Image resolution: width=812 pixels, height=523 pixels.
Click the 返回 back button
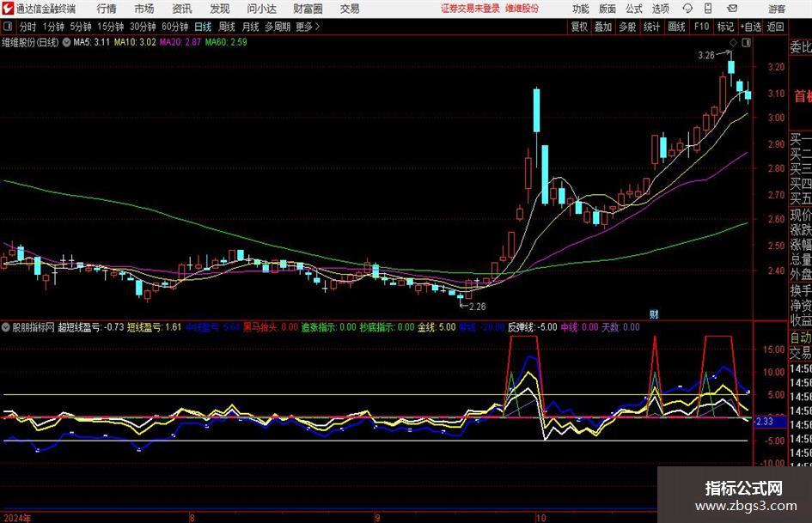coord(775,27)
